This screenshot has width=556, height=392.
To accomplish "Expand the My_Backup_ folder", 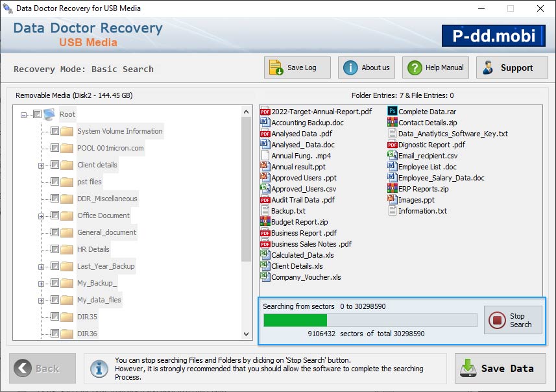I will click(41, 284).
